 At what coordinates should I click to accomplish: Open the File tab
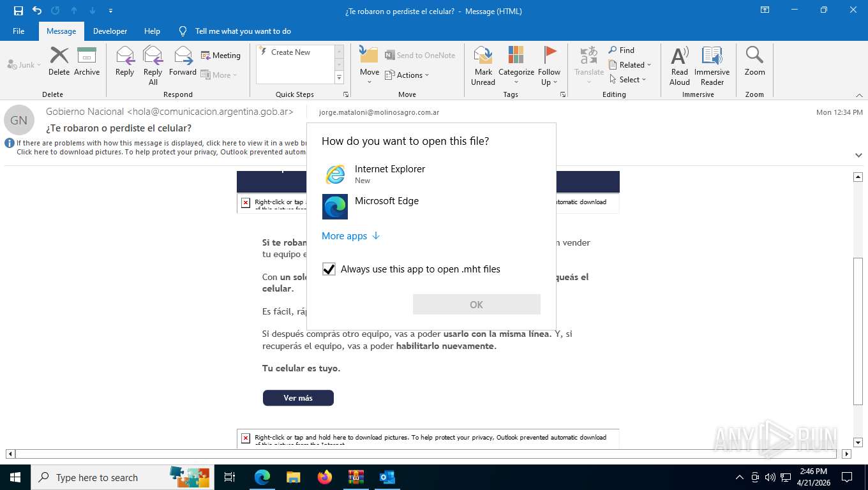(19, 31)
